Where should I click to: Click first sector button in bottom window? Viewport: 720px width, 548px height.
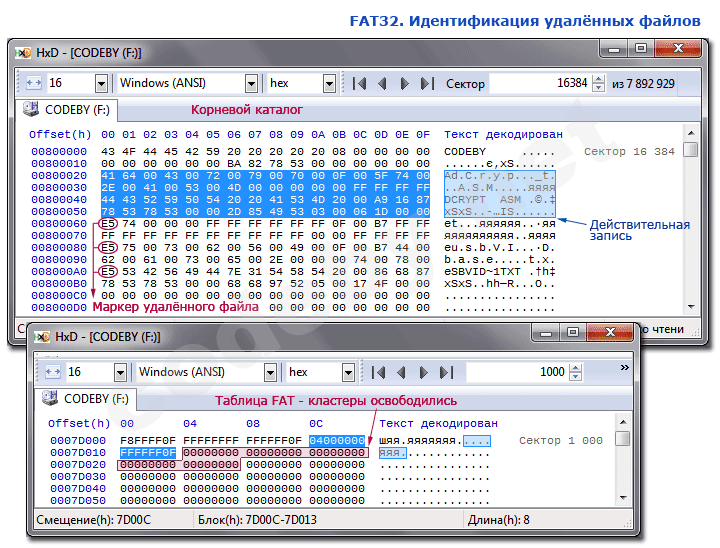(379, 372)
